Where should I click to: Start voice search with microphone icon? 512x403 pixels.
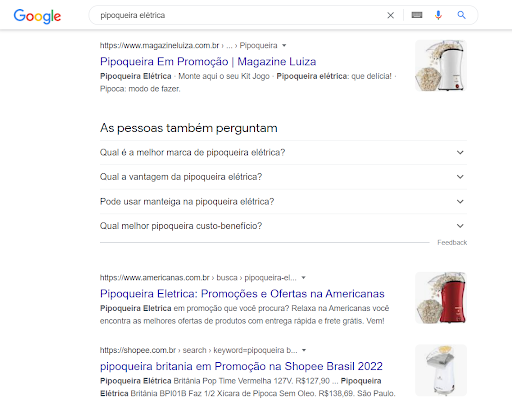(438, 15)
